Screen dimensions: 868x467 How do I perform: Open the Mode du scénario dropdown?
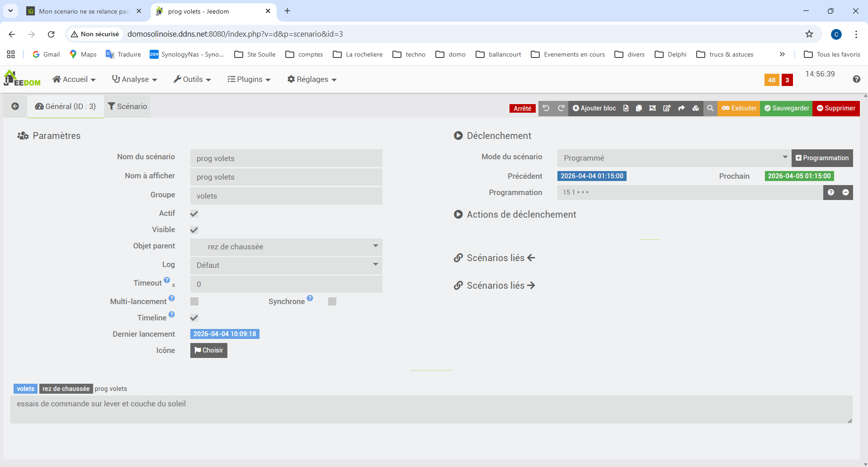click(x=674, y=158)
